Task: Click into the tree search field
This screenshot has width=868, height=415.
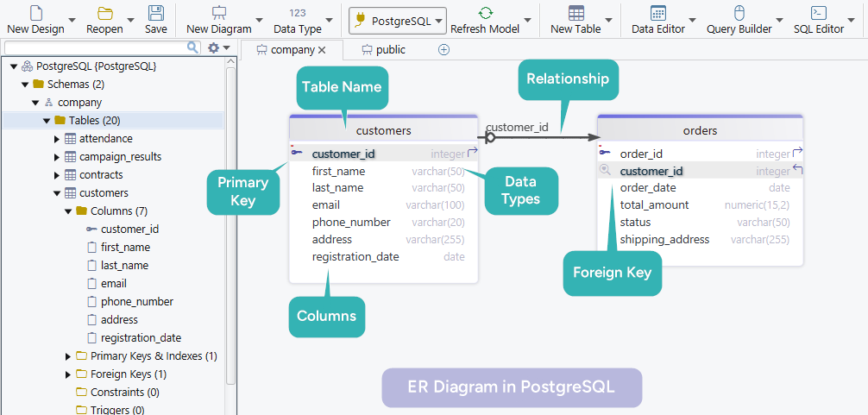Action: click(x=95, y=47)
